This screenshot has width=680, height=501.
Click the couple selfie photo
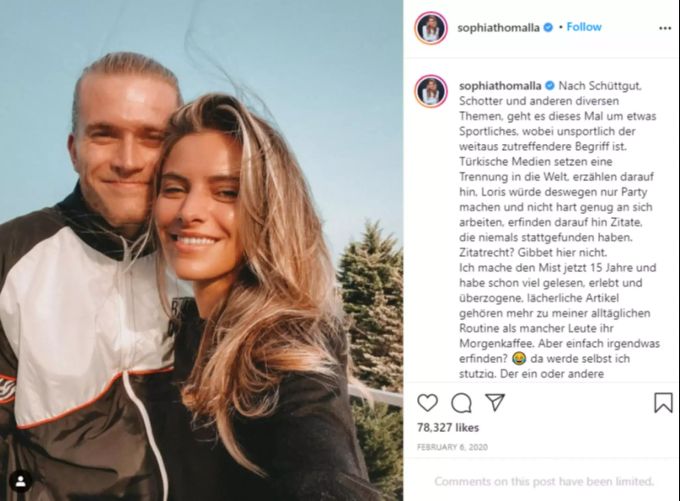pyautogui.click(x=201, y=251)
